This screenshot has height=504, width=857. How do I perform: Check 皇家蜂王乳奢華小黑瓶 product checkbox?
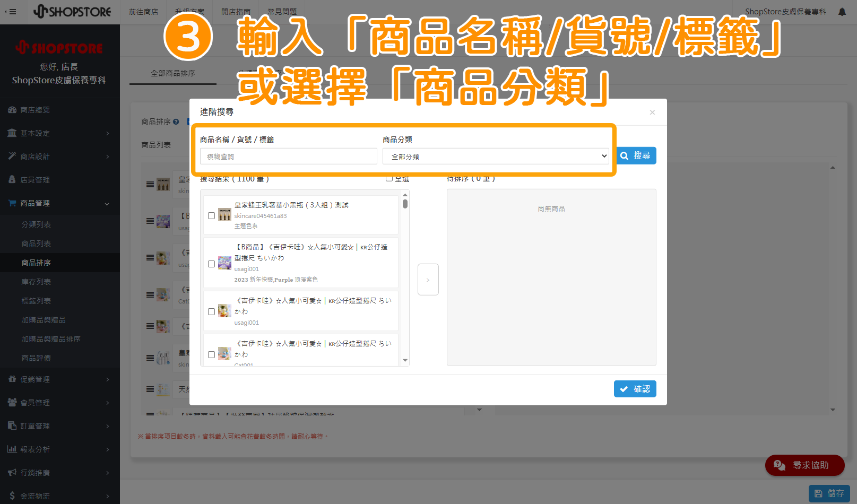(x=211, y=215)
